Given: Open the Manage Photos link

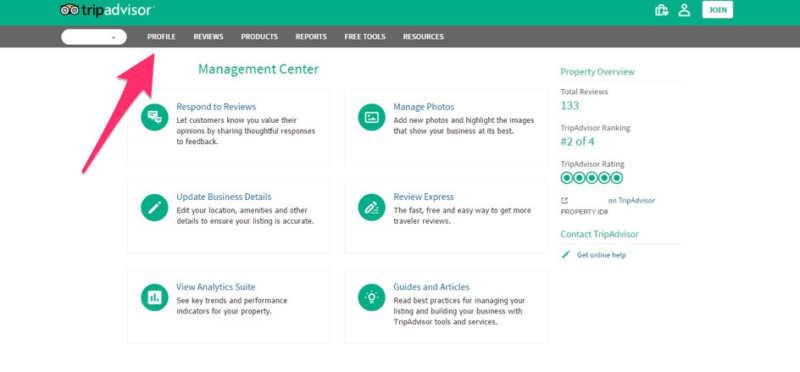Looking at the screenshot, I should (423, 107).
